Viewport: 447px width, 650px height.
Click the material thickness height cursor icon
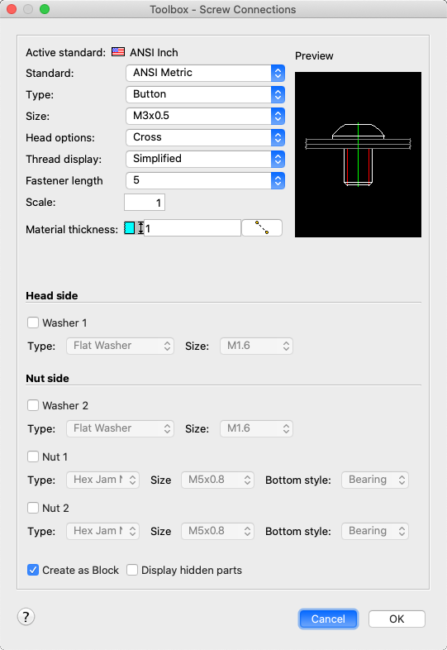(x=141, y=228)
